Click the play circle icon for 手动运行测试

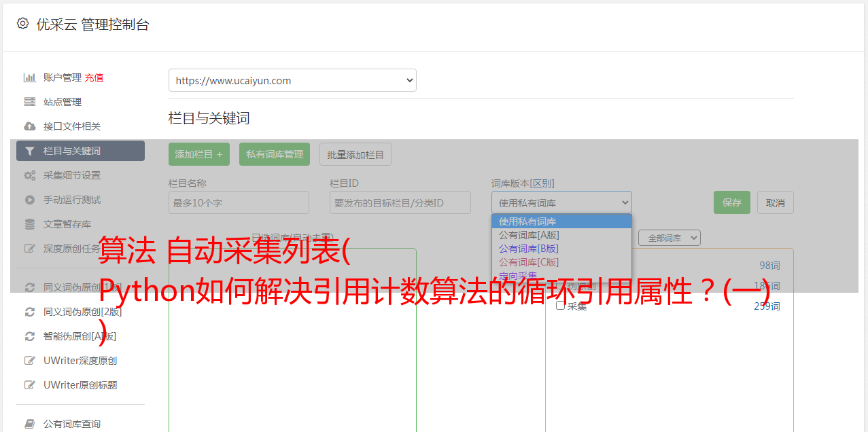pos(29,200)
